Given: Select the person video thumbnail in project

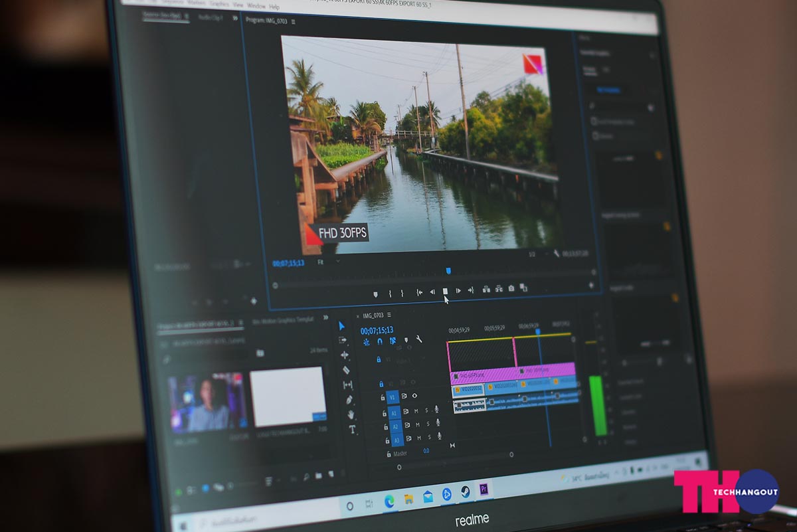Looking at the screenshot, I should click(x=207, y=402).
